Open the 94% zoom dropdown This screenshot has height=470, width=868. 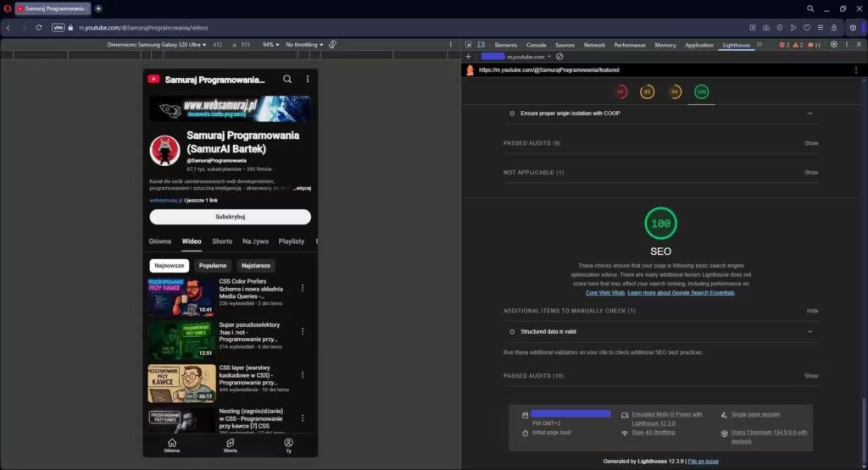(270, 45)
